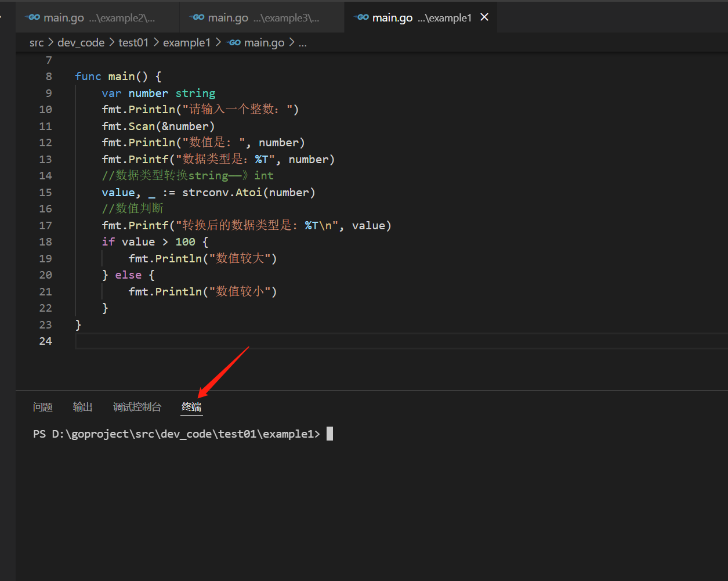
Task: Switch to the main.go example2 editor tab
Action: point(97,18)
